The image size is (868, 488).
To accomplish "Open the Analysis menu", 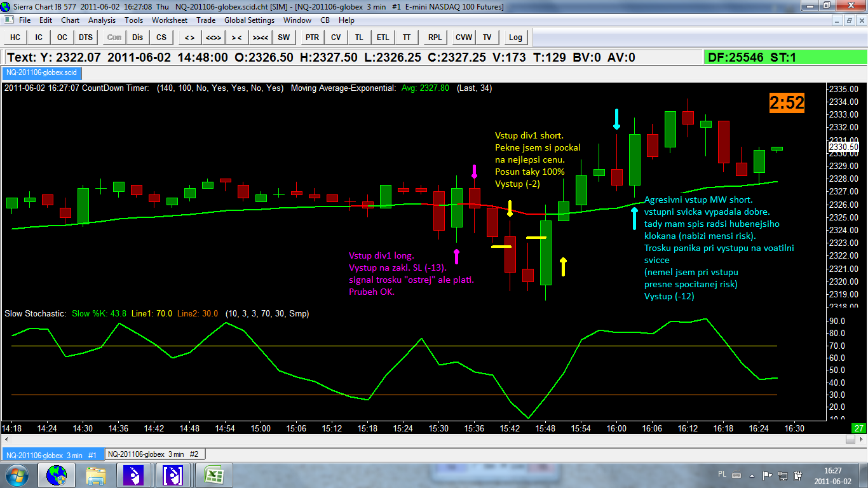I will pyautogui.click(x=102, y=20).
